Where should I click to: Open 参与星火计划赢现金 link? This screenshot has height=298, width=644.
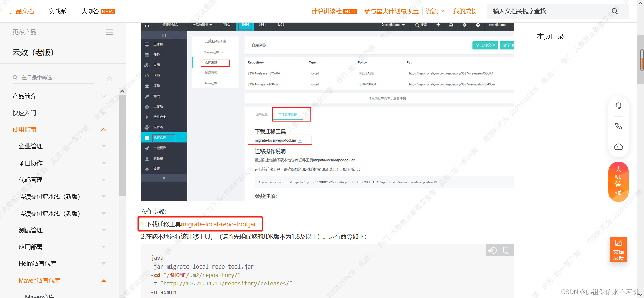391,11
